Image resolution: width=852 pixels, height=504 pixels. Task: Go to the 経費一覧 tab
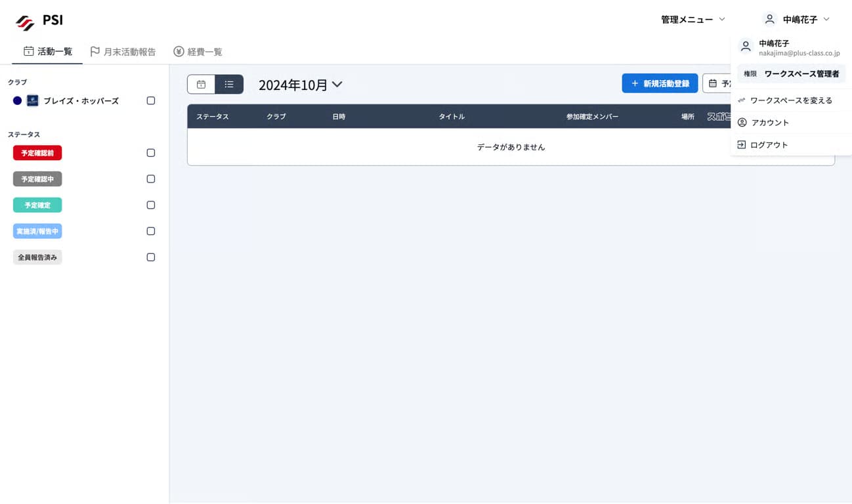tap(198, 52)
